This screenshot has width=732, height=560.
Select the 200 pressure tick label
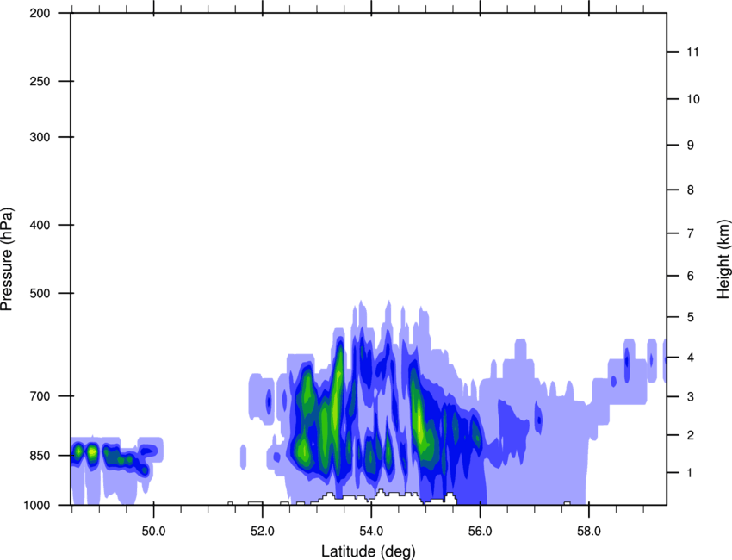click(x=40, y=13)
